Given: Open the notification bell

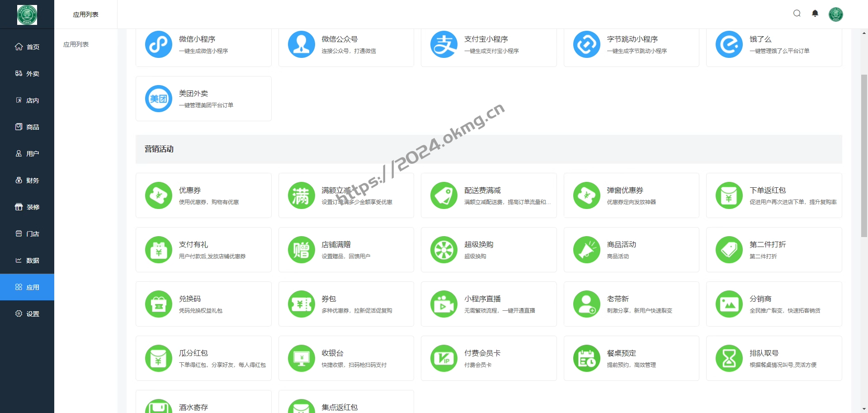Looking at the screenshot, I should 815,14.
